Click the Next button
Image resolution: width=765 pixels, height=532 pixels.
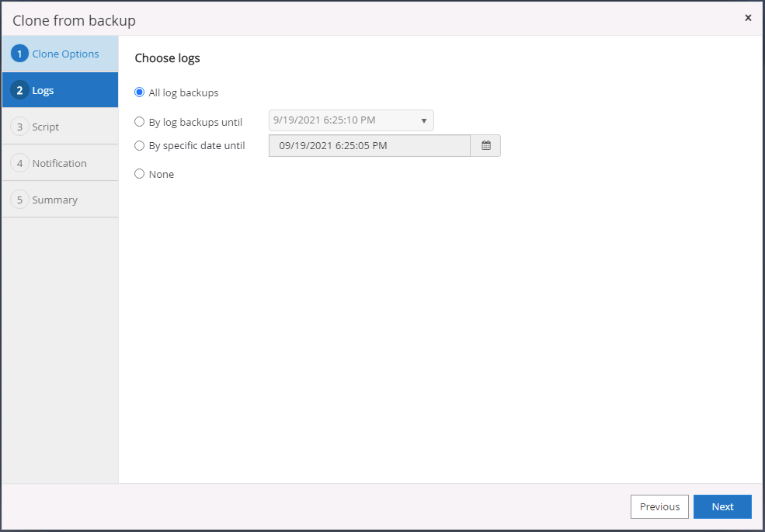tap(722, 506)
